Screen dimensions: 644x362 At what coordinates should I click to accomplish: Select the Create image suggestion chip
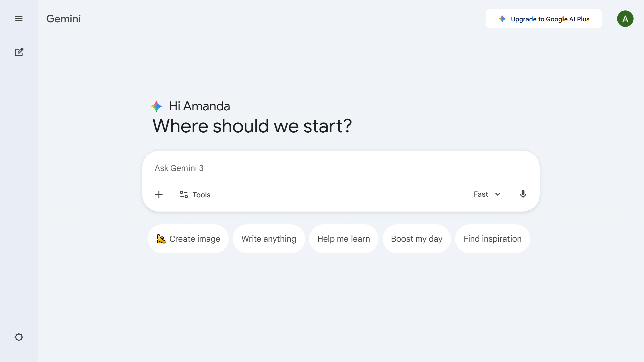pyautogui.click(x=188, y=239)
